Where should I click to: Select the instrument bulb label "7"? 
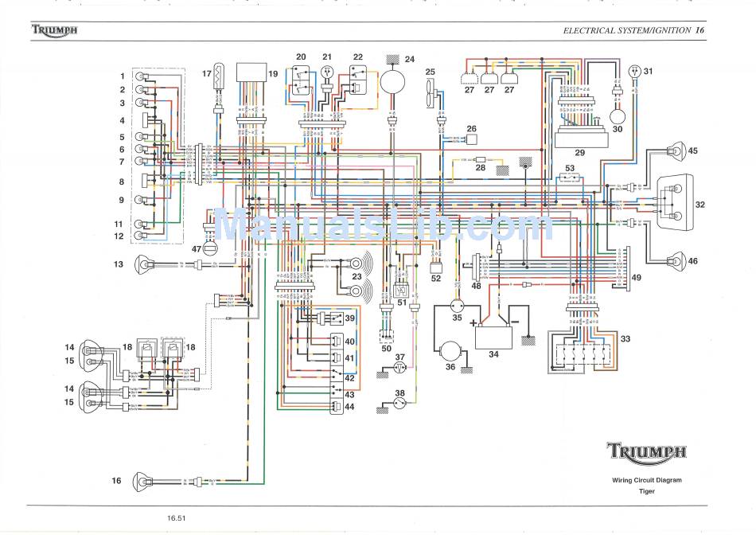[x=123, y=162]
